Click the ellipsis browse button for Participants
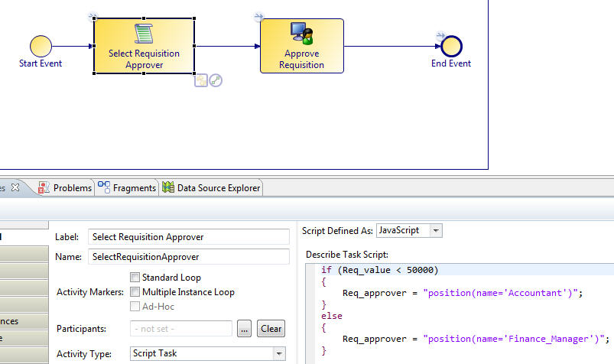The height and width of the screenshot is (364, 614). (245, 329)
